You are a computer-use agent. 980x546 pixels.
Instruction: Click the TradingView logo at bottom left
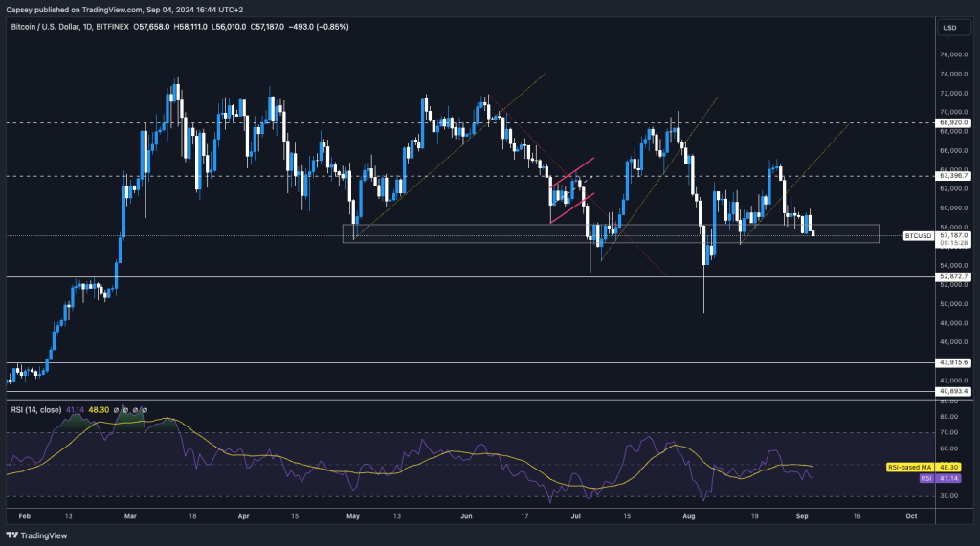38,535
